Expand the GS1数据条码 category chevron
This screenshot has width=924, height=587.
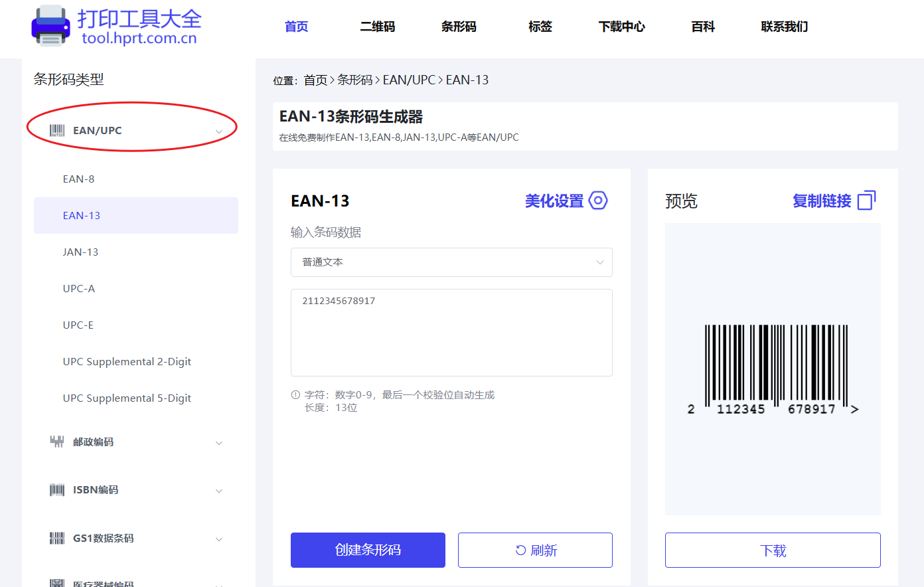tap(219, 539)
